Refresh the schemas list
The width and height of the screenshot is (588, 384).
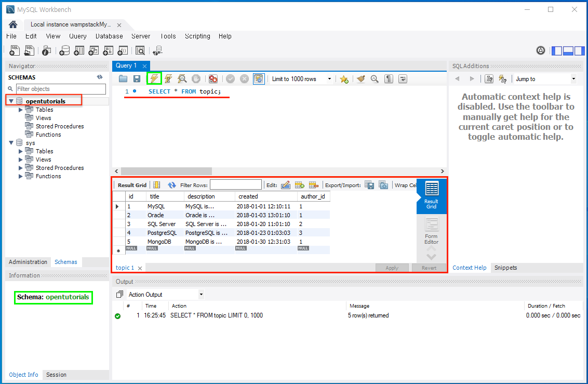(100, 77)
